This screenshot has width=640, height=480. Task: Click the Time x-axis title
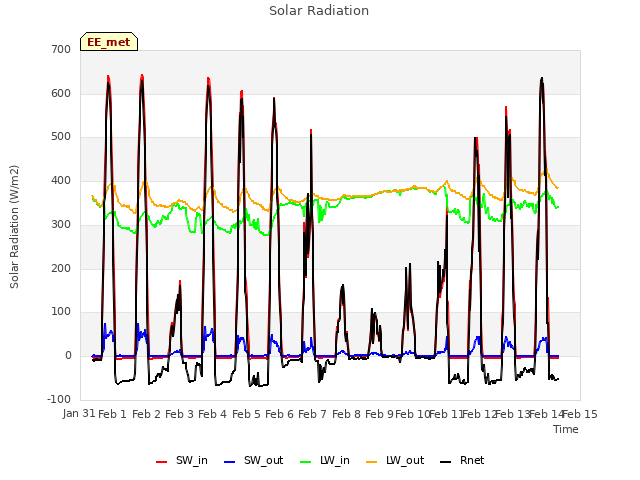click(566, 429)
